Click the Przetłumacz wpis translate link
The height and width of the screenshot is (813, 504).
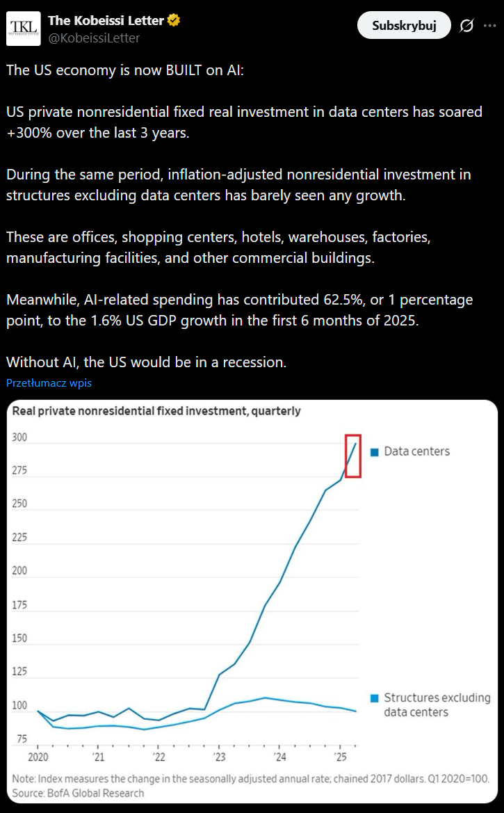coord(49,383)
